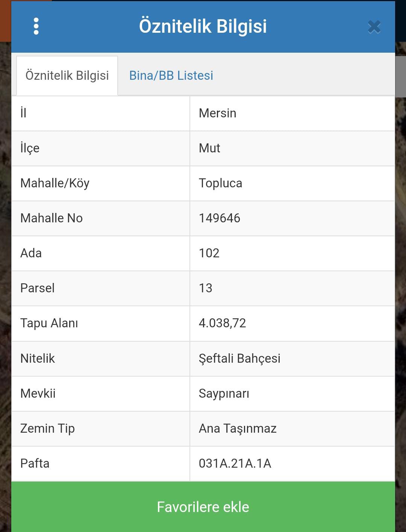The image size is (406, 532).
Task: Click the Mahalle No value 149646
Action: pyautogui.click(x=219, y=218)
